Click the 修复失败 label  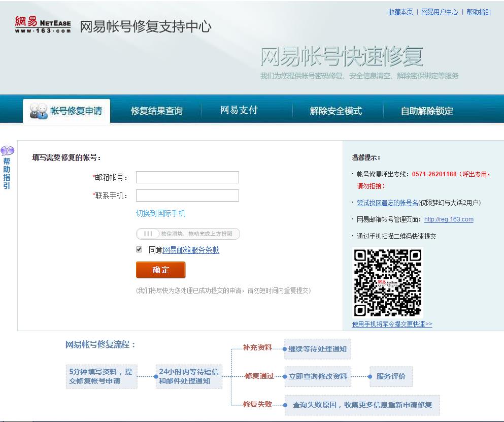[x=257, y=404]
